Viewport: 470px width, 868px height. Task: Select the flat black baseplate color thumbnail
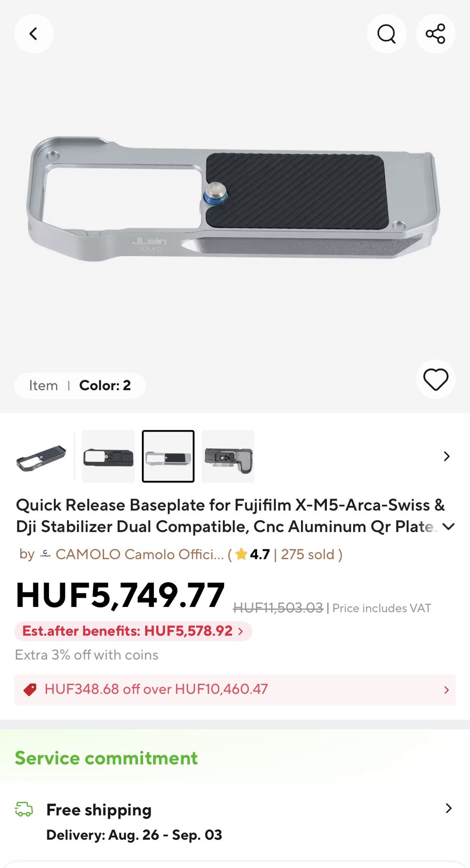109,456
